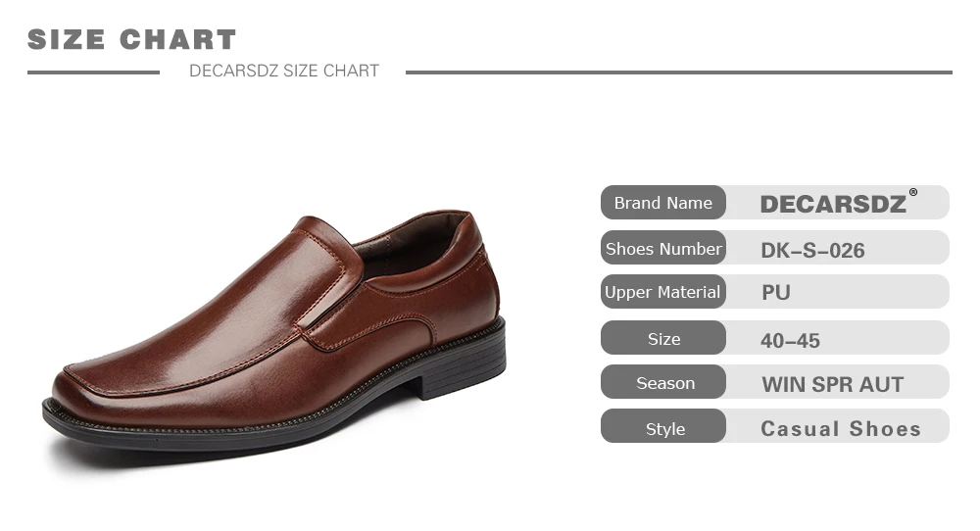
Task: Select the Brand Name label
Action: [663, 203]
